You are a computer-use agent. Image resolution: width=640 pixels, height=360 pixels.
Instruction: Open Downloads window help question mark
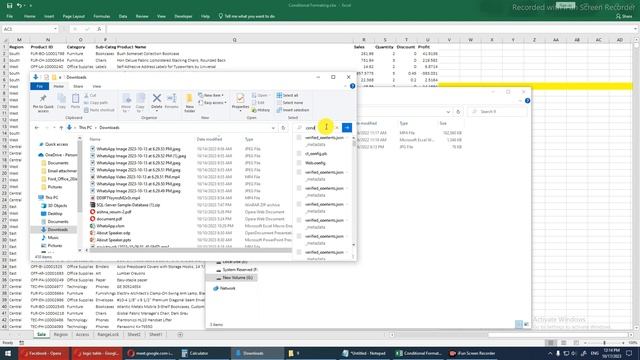coord(352,86)
